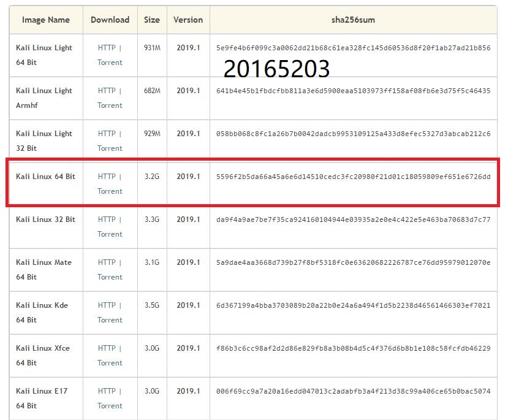508x420 pixels.
Task: Open Torrent link for Kali Linux Xfce 64 Bit
Action: (x=110, y=362)
